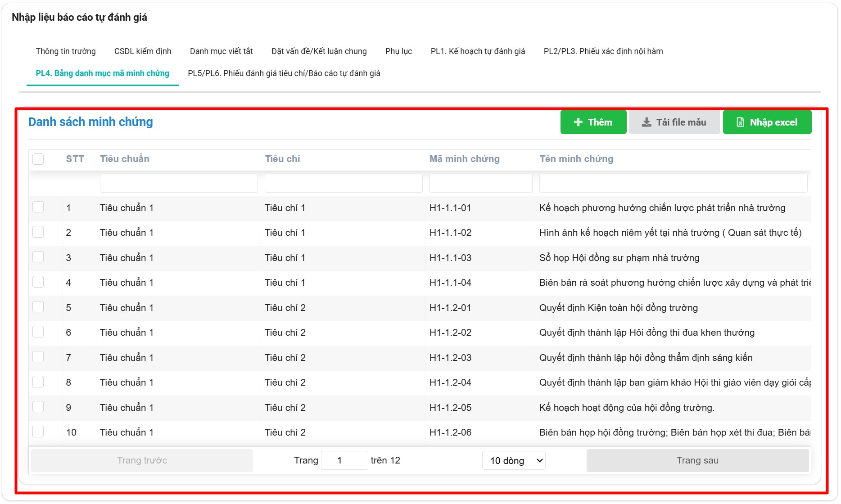The width and height of the screenshot is (841, 504).
Task: Focus the Mã minh chứng filter box
Action: coord(480,183)
